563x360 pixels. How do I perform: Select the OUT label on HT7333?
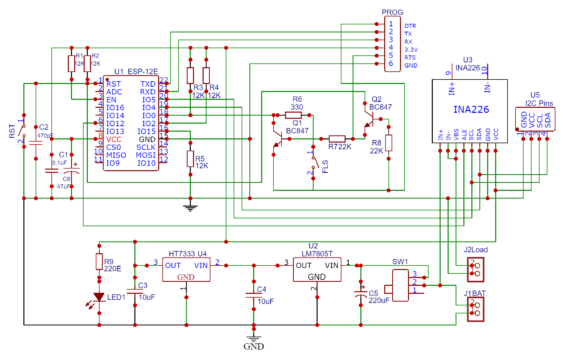click(173, 266)
